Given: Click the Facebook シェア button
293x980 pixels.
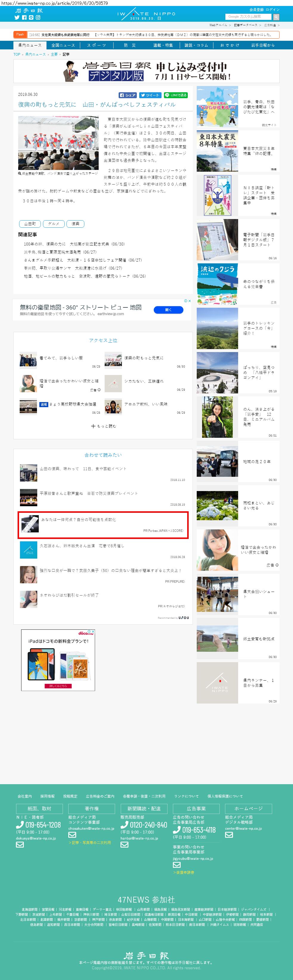Looking at the screenshot, I should (x=128, y=95).
